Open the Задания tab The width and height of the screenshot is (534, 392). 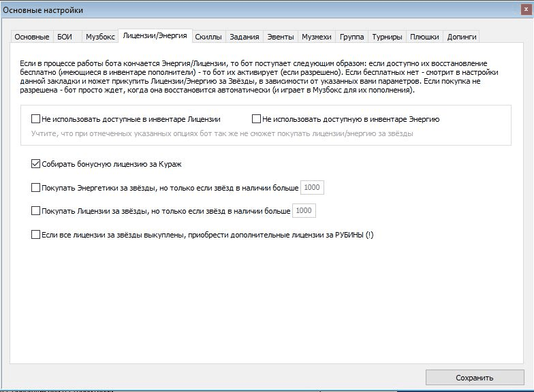click(244, 37)
